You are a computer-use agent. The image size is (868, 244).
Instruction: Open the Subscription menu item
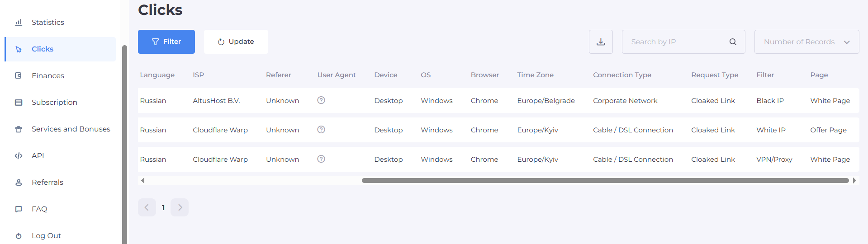coord(54,103)
